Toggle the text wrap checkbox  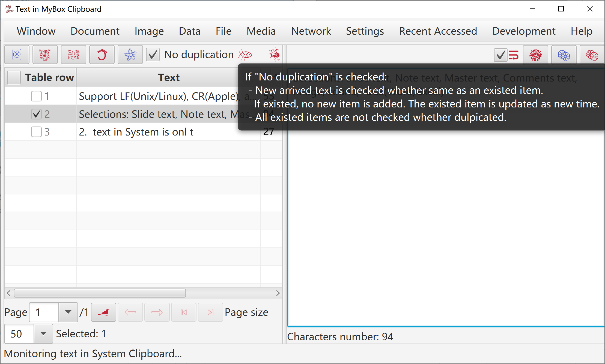501,55
